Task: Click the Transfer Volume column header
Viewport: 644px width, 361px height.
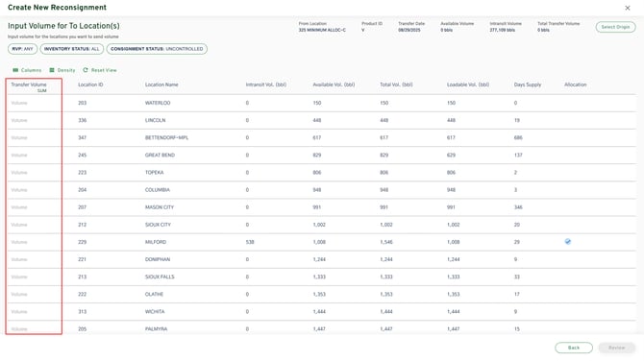Action: coord(29,84)
